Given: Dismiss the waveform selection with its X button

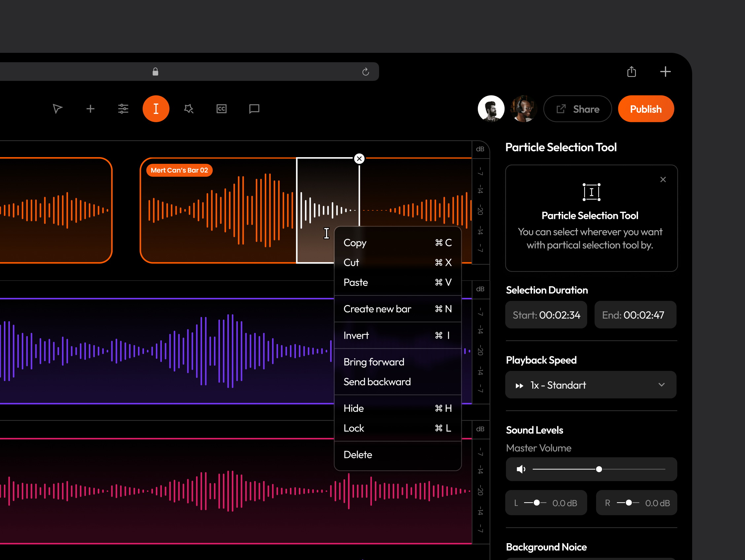Looking at the screenshot, I should (359, 158).
